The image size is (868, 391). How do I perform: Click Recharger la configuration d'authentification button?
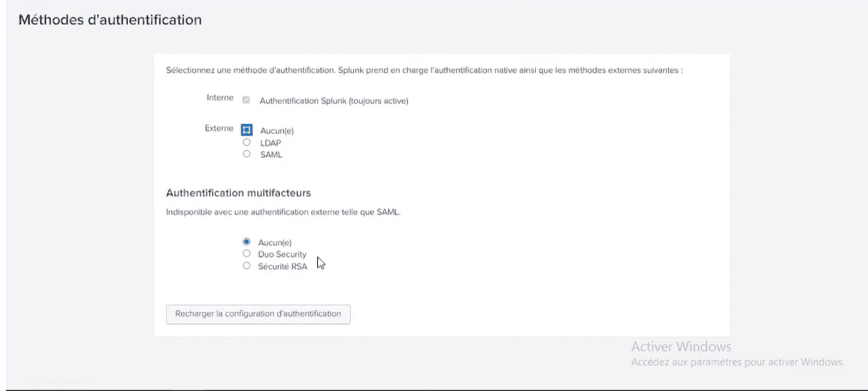click(x=258, y=314)
